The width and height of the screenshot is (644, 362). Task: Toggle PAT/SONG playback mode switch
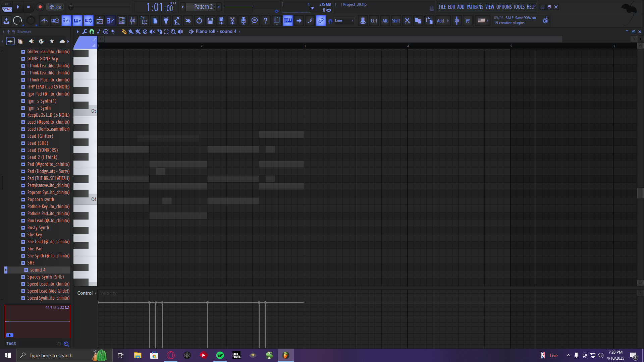point(7,7)
